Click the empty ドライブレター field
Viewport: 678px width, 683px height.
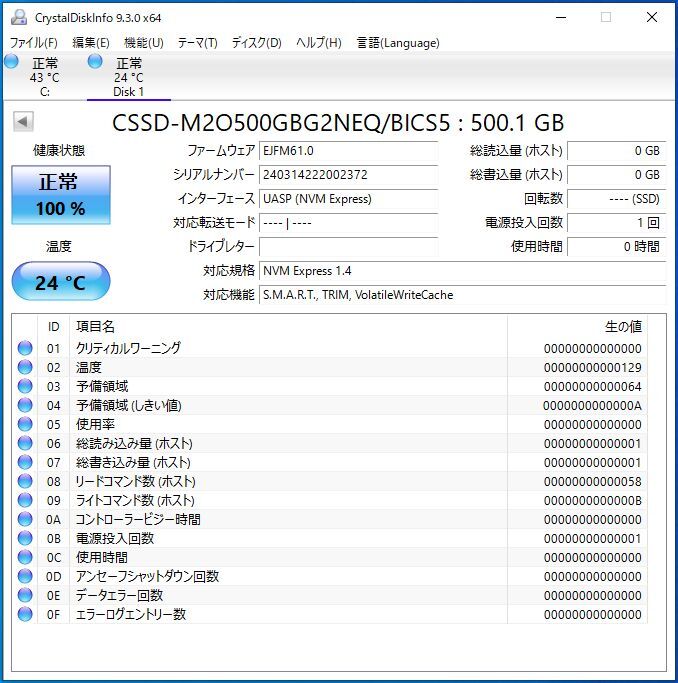tap(348, 247)
